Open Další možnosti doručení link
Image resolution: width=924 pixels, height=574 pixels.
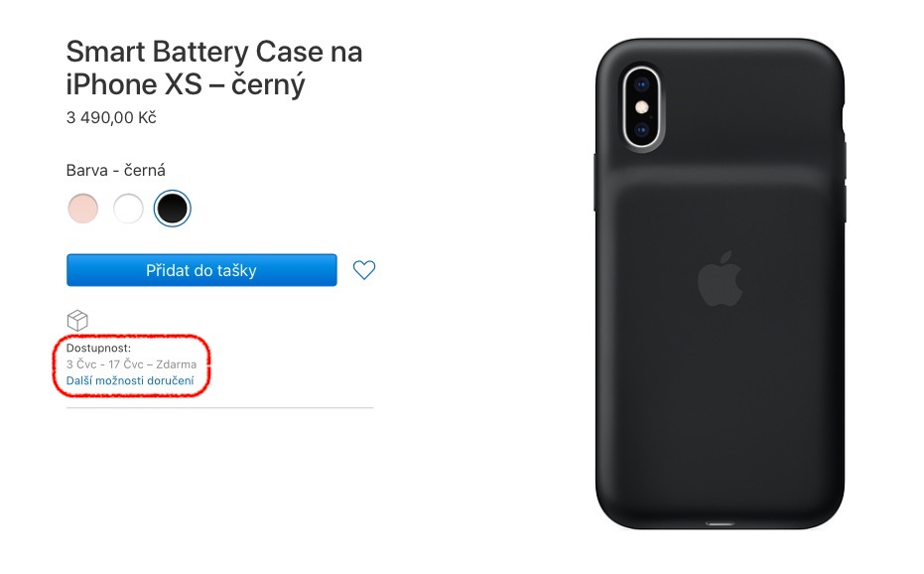coord(130,380)
